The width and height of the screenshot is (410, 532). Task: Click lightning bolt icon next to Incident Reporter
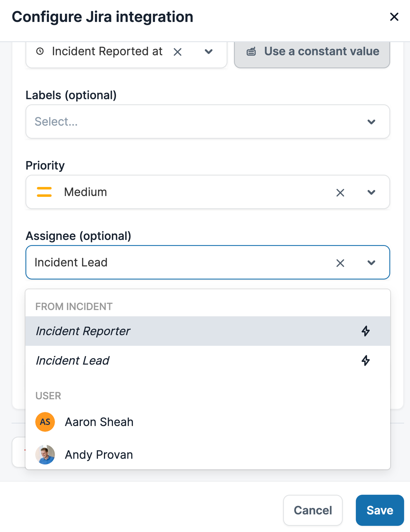365,331
